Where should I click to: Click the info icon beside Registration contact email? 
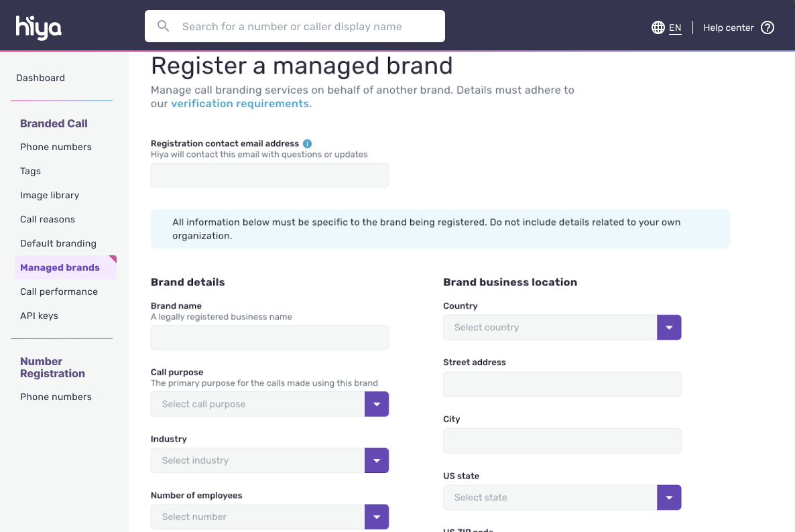[307, 143]
